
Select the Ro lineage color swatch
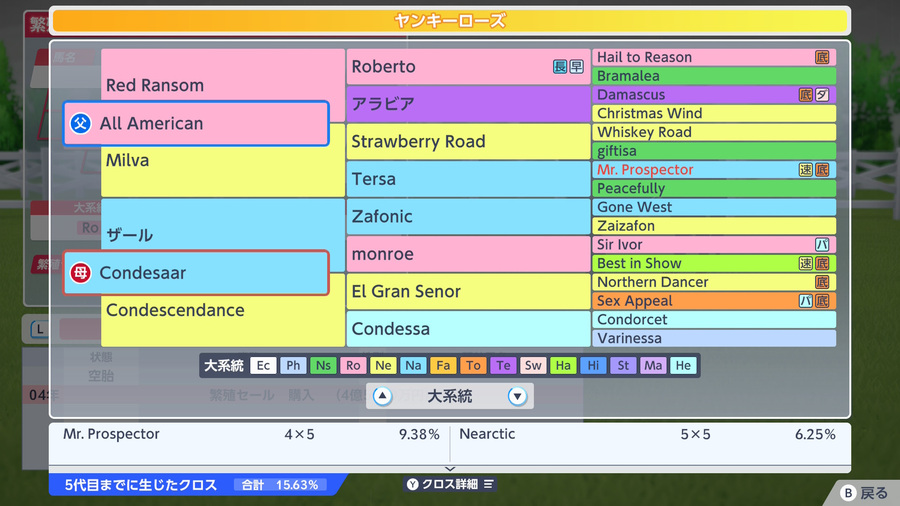pyautogui.click(x=353, y=365)
